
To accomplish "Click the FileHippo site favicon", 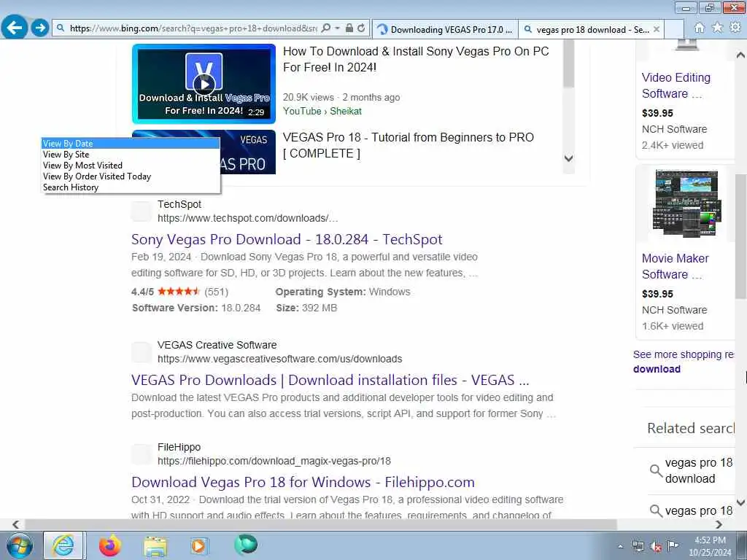I will [x=142, y=454].
